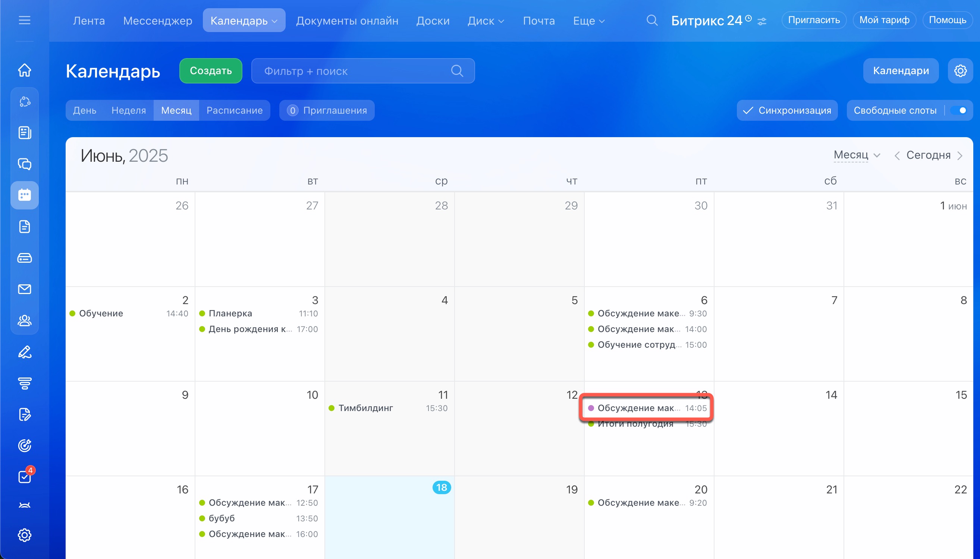This screenshot has height=559, width=980.
Task: Open the hamburger menu icon
Action: (25, 20)
